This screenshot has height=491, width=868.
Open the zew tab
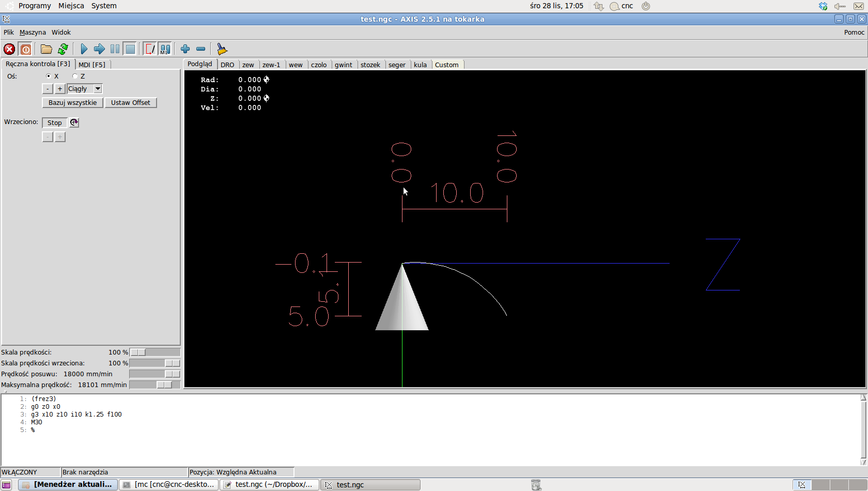pos(248,65)
